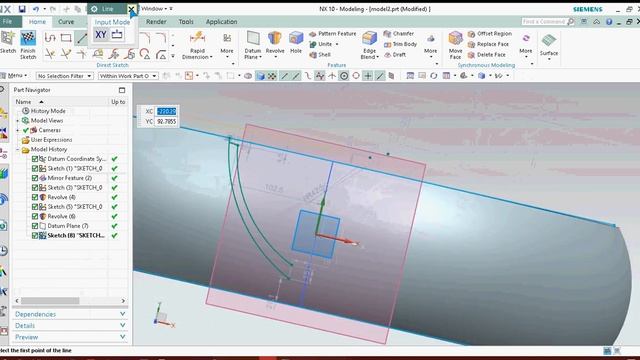Screen dimensions: 640x360
Task: Close the Line dialog
Action: (x=131, y=9)
